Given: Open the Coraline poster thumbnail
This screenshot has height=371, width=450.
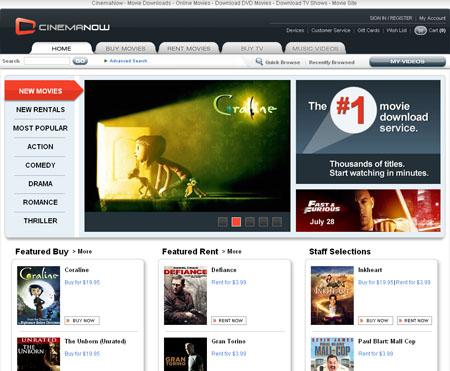Looking at the screenshot, I should click(39, 295).
